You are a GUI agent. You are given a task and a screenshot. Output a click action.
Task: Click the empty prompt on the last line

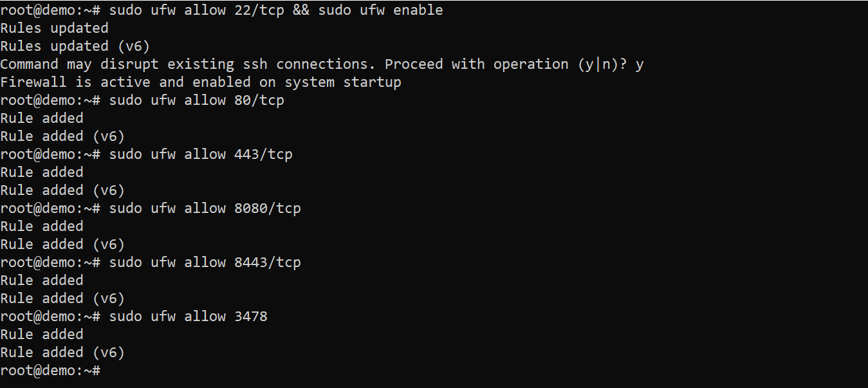pyautogui.click(x=50, y=371)
